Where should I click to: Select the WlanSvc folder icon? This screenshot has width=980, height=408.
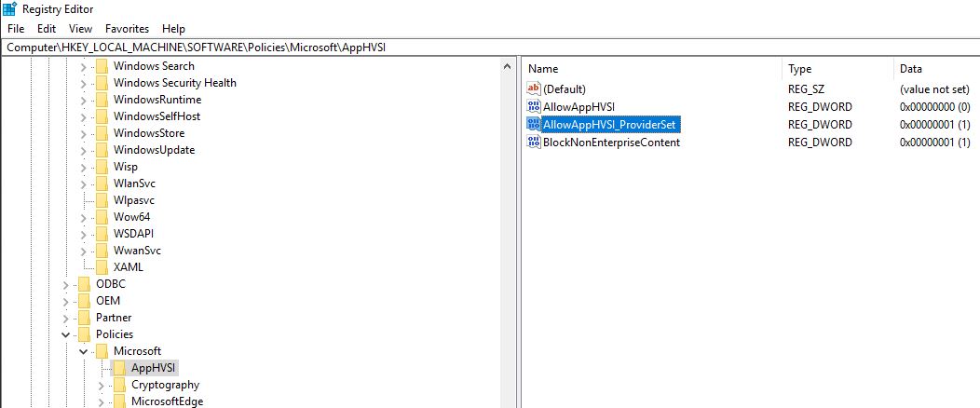click(x=102, y=184)
